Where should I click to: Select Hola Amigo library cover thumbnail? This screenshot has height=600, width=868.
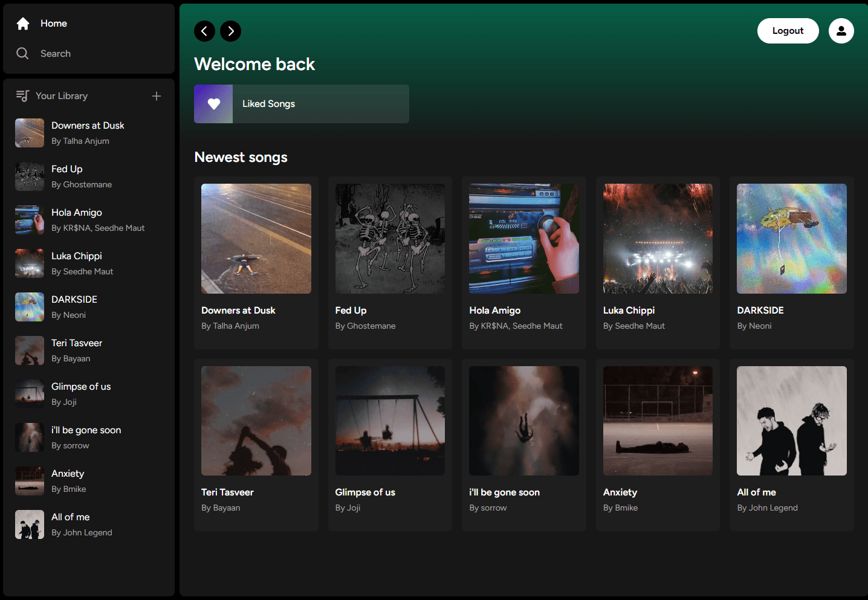(30, 220)
